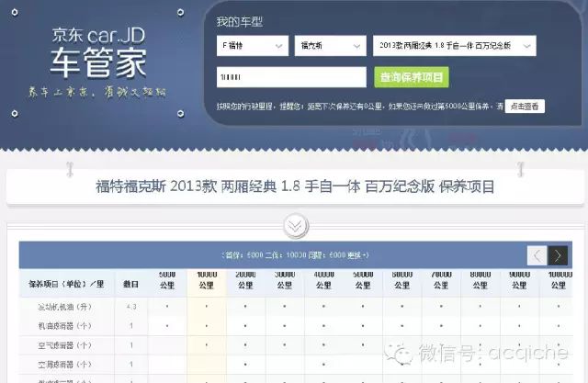Click the white 点击查看 button
Screen dimensions: 588x383
pos(525,107)
